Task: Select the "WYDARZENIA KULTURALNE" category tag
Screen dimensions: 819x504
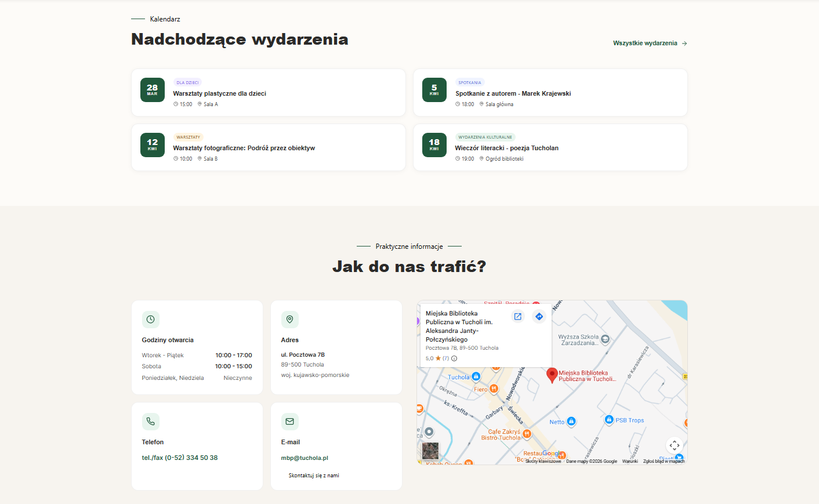Action: point(485,137)
